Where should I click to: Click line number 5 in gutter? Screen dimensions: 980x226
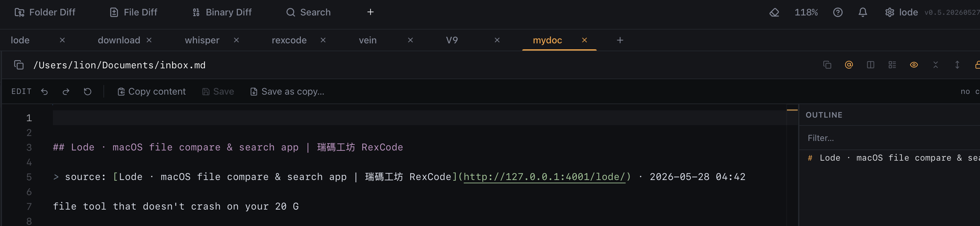coord(29,177)
